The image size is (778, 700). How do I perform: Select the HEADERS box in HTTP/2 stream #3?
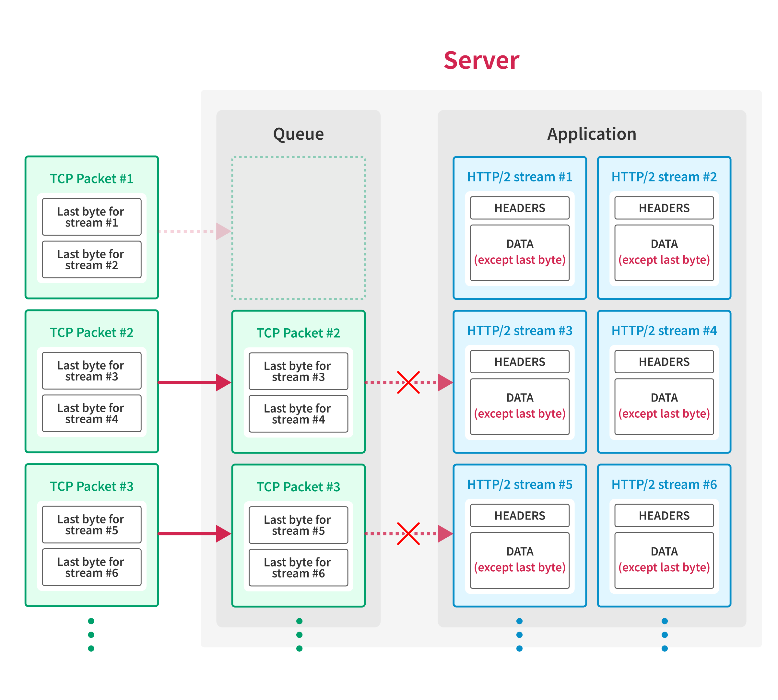point(519,362)
